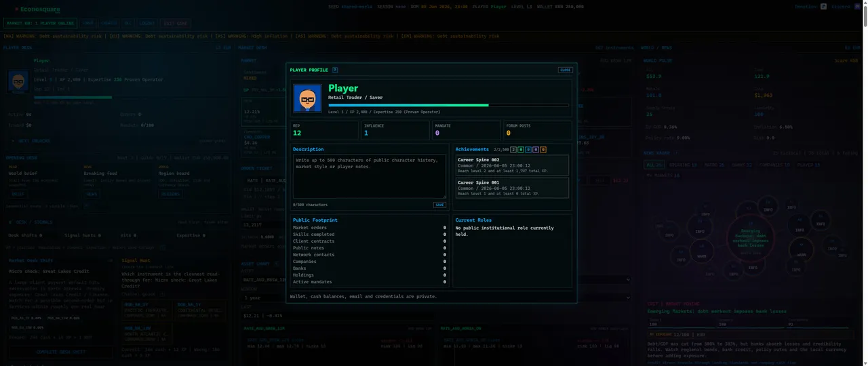Open the World BRIEF button on Player Desk
The height and width of the screenshot is (366, 868).
18,194
